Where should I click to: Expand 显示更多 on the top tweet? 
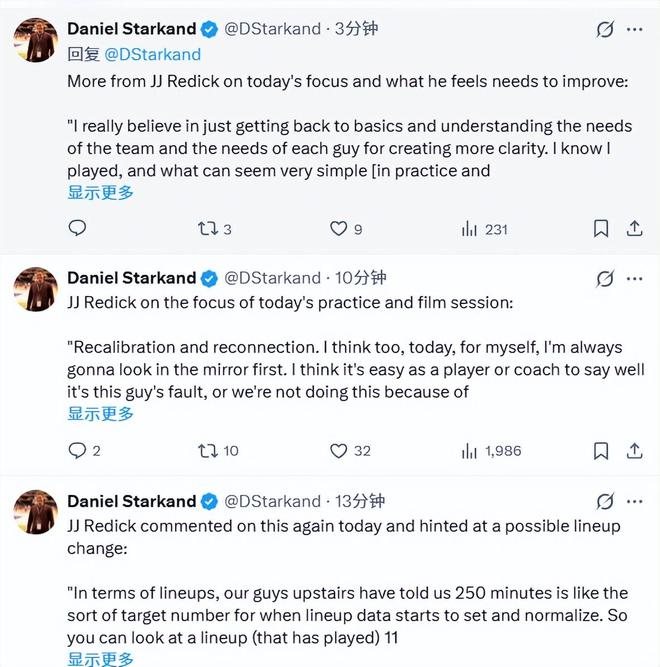point(100,192)
